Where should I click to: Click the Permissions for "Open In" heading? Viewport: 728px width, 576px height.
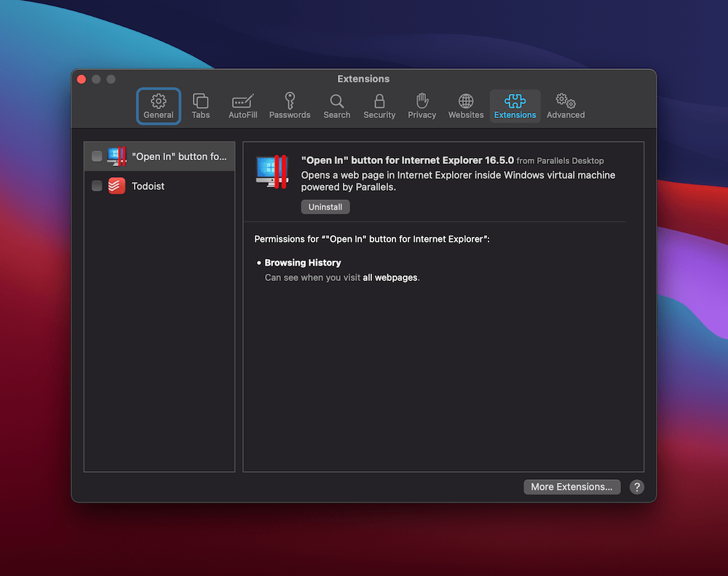(x=372, y=240)
